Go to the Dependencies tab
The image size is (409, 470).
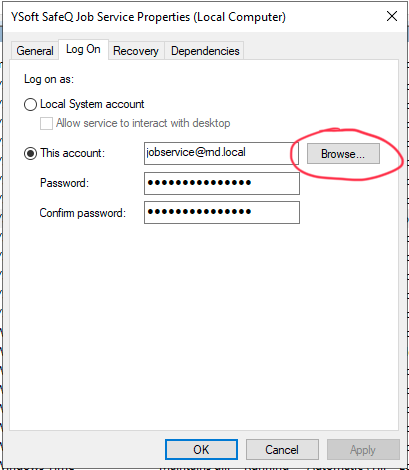pyautogui.click(x=205, y=51)
